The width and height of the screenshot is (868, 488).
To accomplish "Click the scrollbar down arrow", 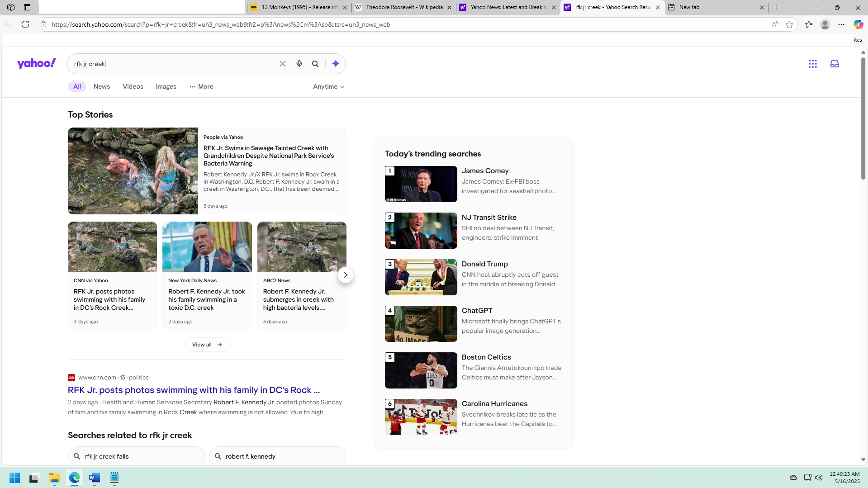I will [x=863, y=460].
